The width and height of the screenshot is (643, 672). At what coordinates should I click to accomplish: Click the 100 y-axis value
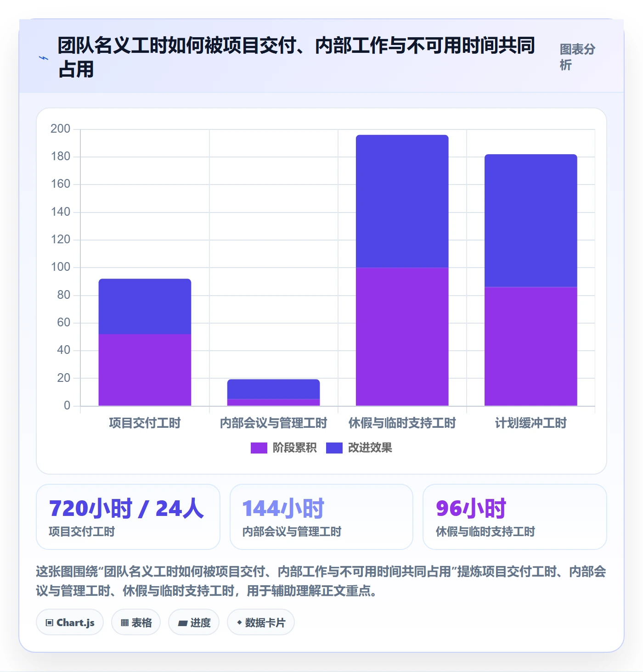60,267
